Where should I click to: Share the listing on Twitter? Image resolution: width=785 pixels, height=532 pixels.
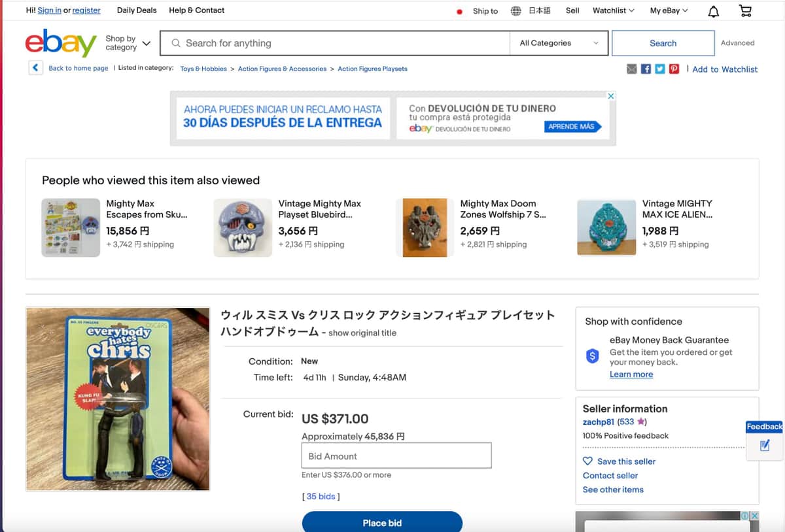tap(660, 69)
